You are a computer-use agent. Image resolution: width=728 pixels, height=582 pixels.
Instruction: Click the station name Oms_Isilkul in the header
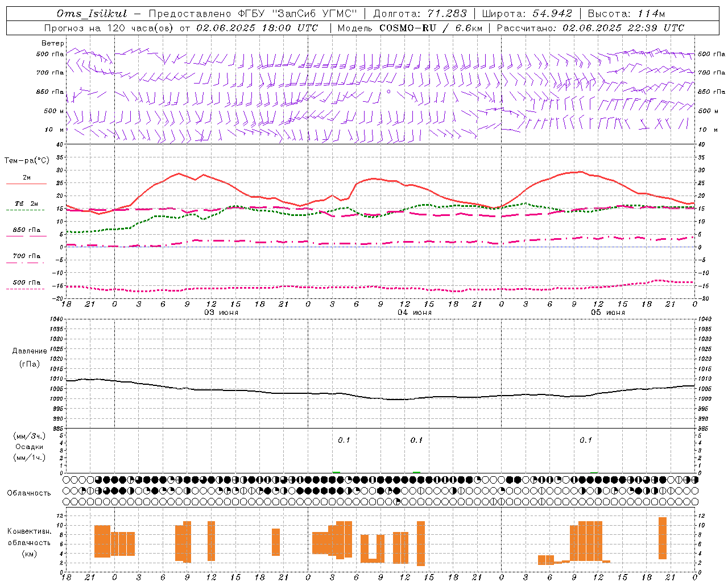92,14
